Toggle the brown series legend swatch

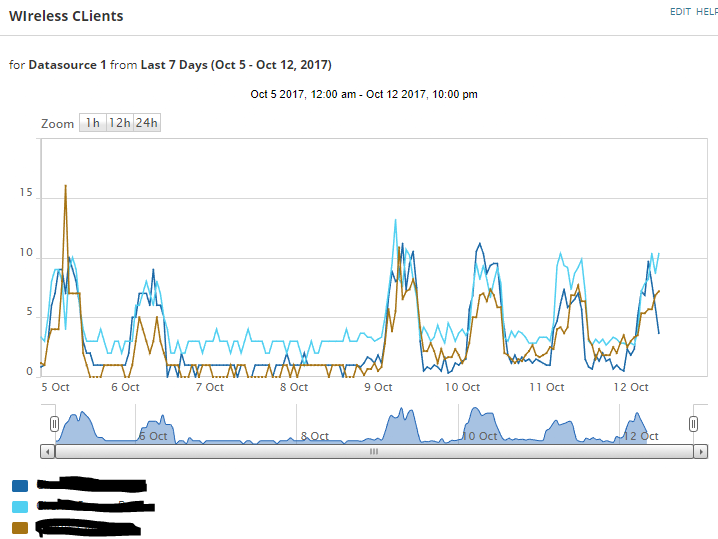[20, 528]
